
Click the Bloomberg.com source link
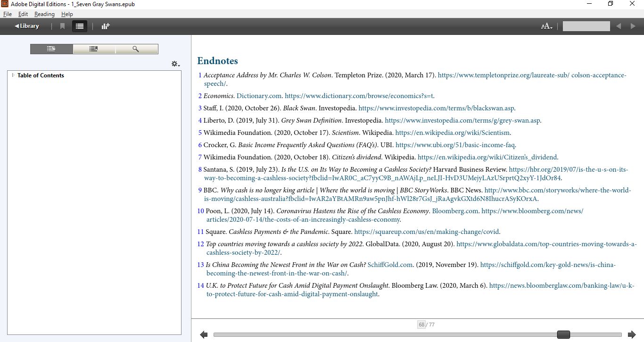(455, 211)
